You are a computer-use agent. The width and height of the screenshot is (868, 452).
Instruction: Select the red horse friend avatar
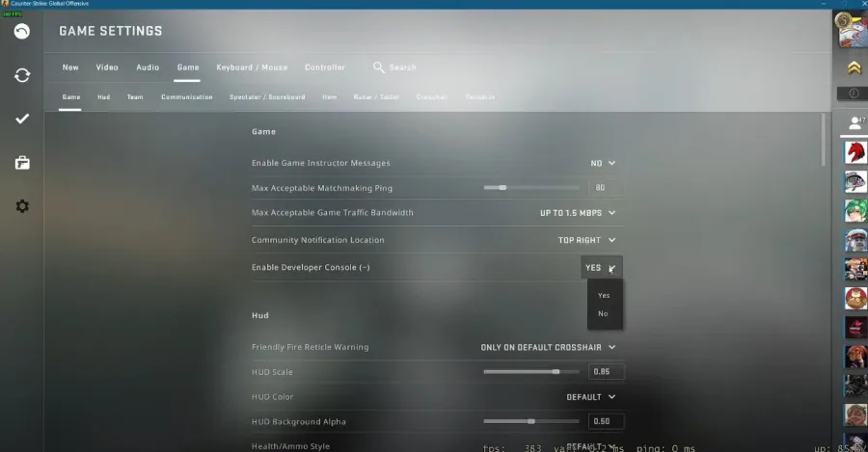[x=855, y=152]
